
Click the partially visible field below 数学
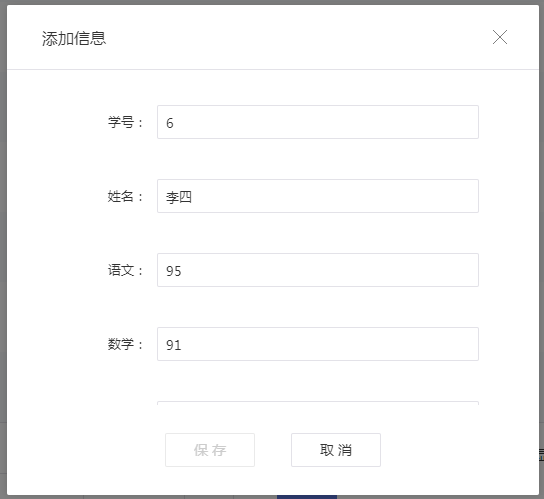click(318, 403)
